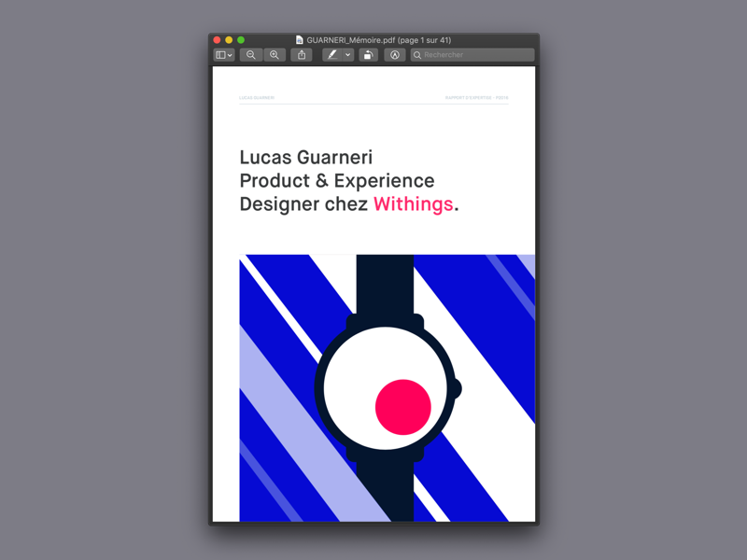Click the PDF document icon in title bar
The image size is (747, 560).
299,40
